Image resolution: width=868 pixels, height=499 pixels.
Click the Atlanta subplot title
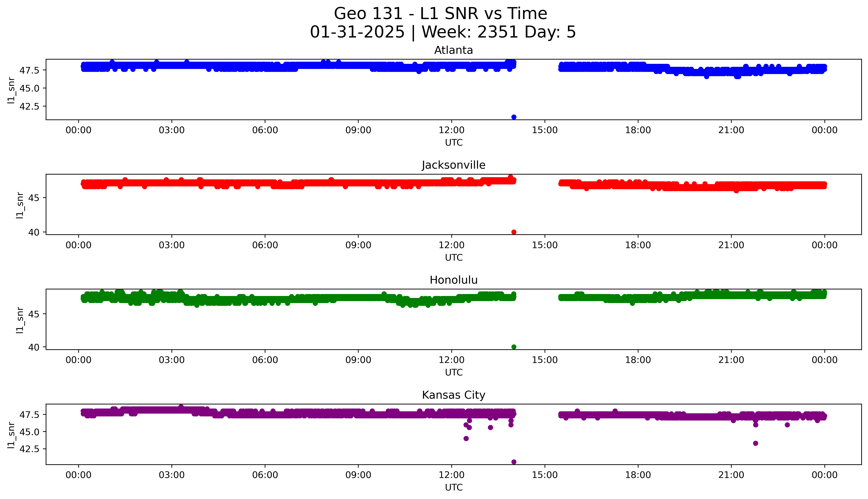pyautogui.click(x=453, y=50)
